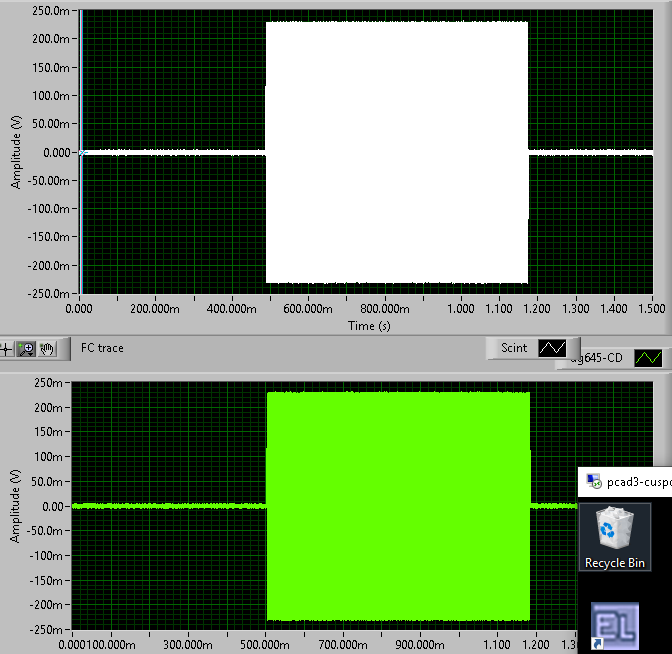This screenshot has width=672, height=654.
Task: Select the crosshair cursor tool in graph palette
Action: click(7, 349)
